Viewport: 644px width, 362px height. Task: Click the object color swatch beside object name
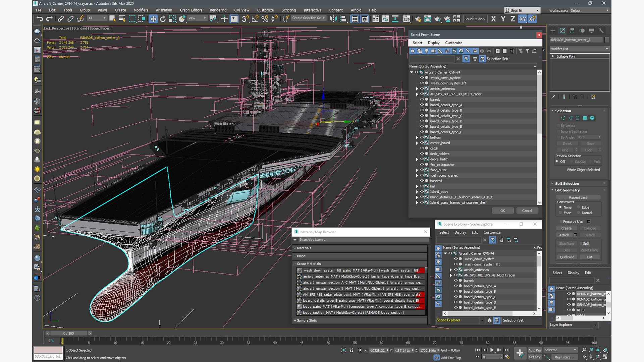pos(607,40)
